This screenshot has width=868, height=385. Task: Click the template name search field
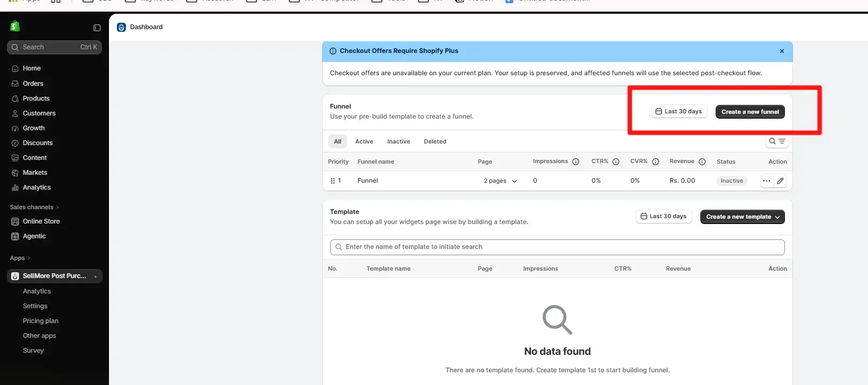(557, 247)
